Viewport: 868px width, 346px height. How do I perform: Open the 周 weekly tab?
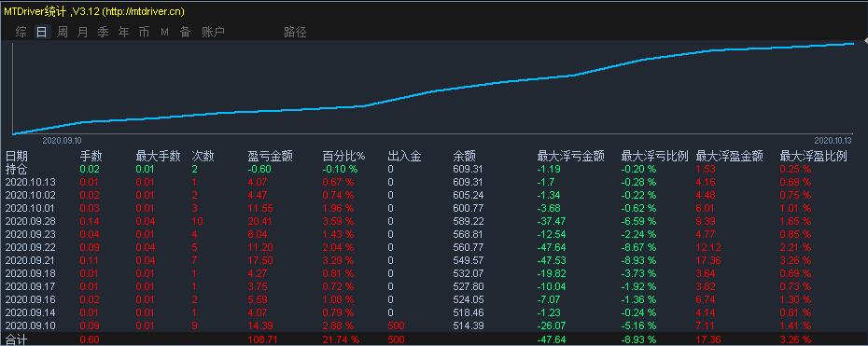(63, 32)
